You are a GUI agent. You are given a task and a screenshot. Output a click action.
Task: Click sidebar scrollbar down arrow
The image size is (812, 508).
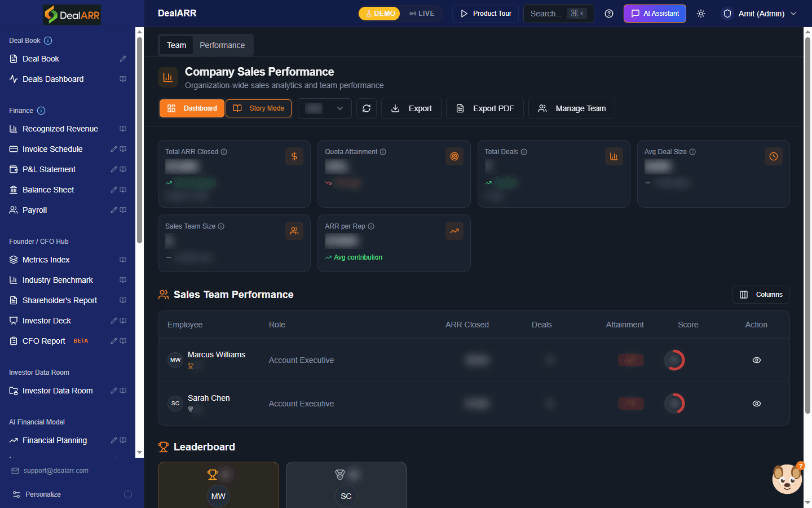click(x=139, y=453)
